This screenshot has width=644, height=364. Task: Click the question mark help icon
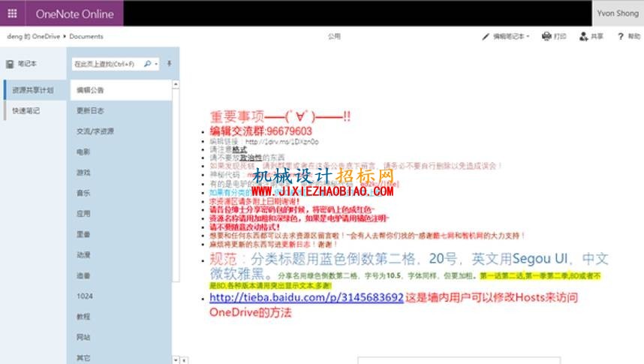point(621,37)
